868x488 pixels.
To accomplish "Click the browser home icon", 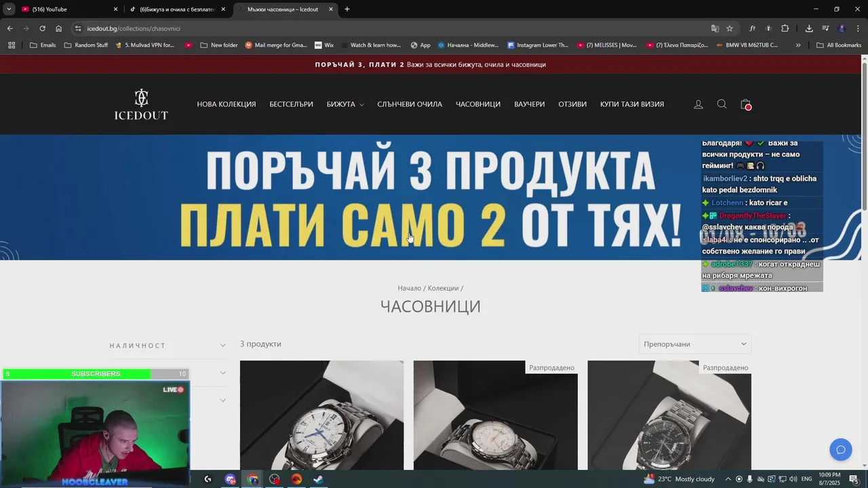I will pyautogui.click(x=58, y=28).
